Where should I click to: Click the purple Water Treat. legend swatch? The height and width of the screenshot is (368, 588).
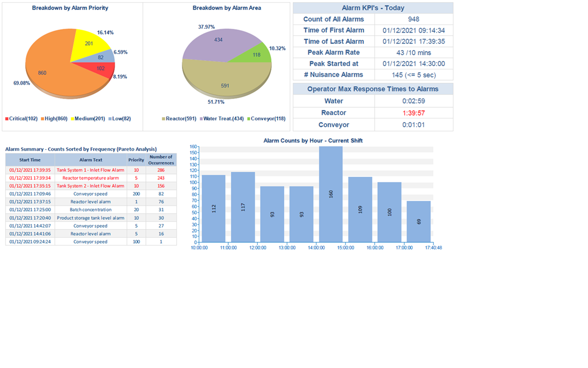point(201,119)
